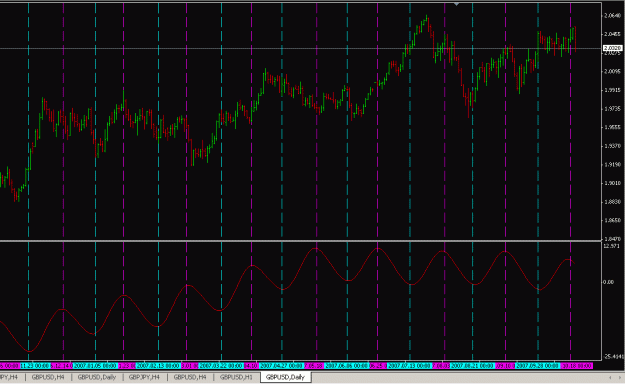Click the 2.0320 current price label
Viewport: 625px width, 384px height.
(x=612, y=48)
